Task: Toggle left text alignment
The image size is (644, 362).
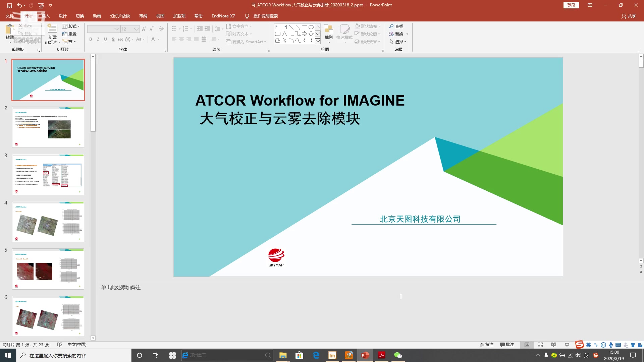Action: (x=174, y=39)
